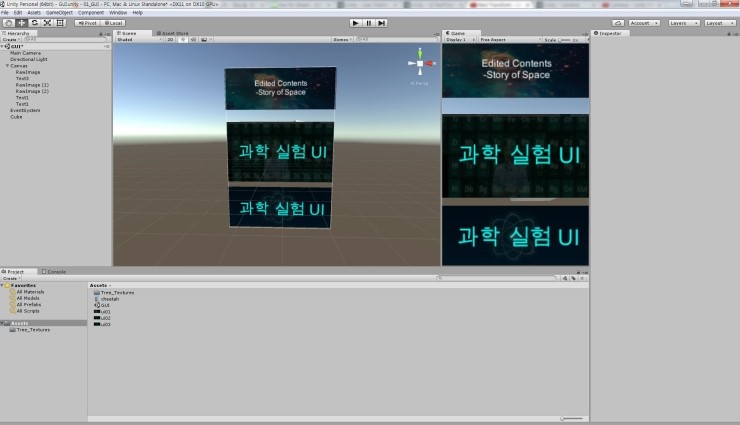This screenshot has width=740, height=425.
Task: Select EventSystem in the Hierarchy
Action: pos(25,110)
